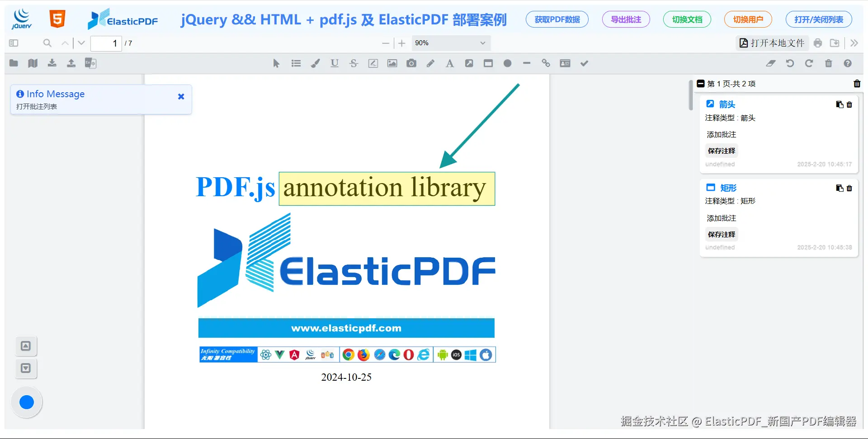Redo the annotation action
The width and height of the screenshot is (868, 439).
click(809, 63)
